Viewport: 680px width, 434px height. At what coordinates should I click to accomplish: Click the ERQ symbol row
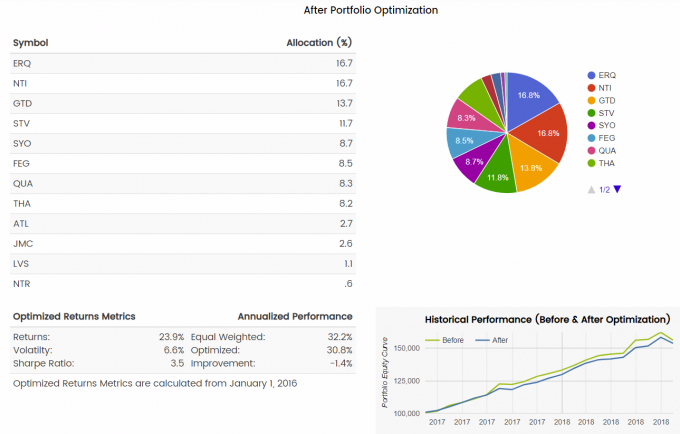tap(183, 63)
